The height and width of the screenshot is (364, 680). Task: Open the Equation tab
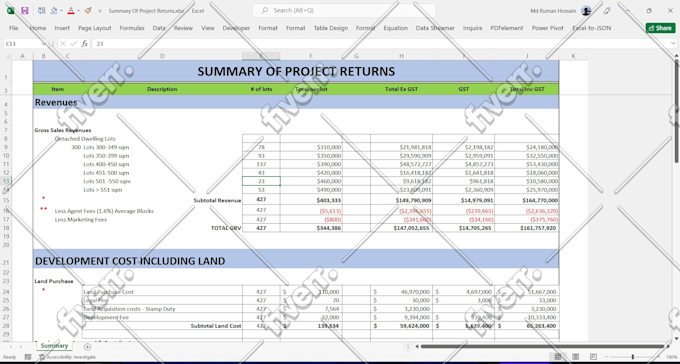pos(396,28)
